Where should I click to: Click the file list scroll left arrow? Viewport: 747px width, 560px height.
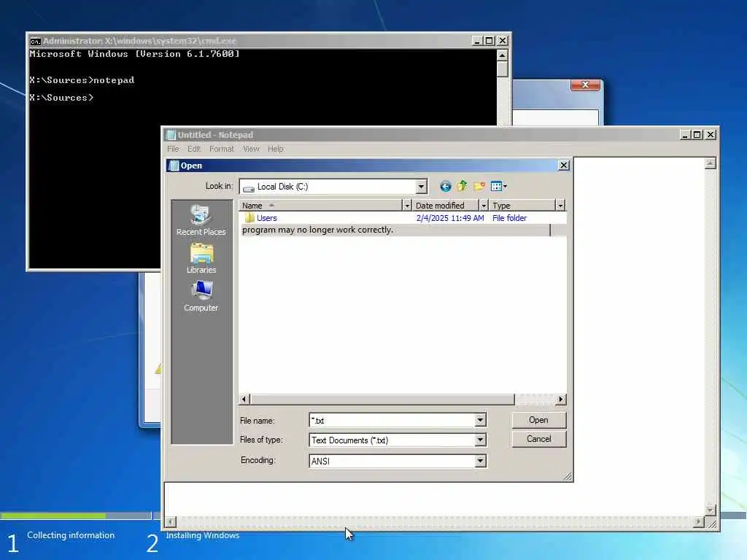244,399
